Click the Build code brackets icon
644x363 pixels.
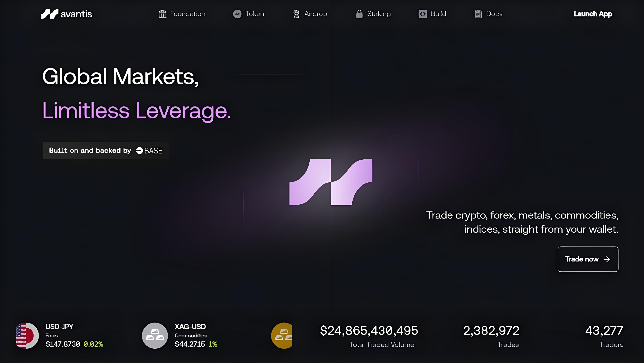pyautogui.click(x=423, y=14)
